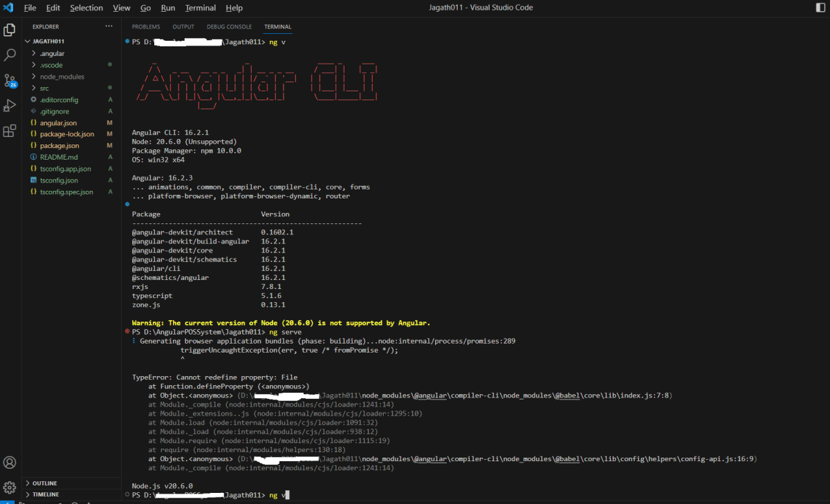Click the .editorconfig gear file icon

pos(33,100)
